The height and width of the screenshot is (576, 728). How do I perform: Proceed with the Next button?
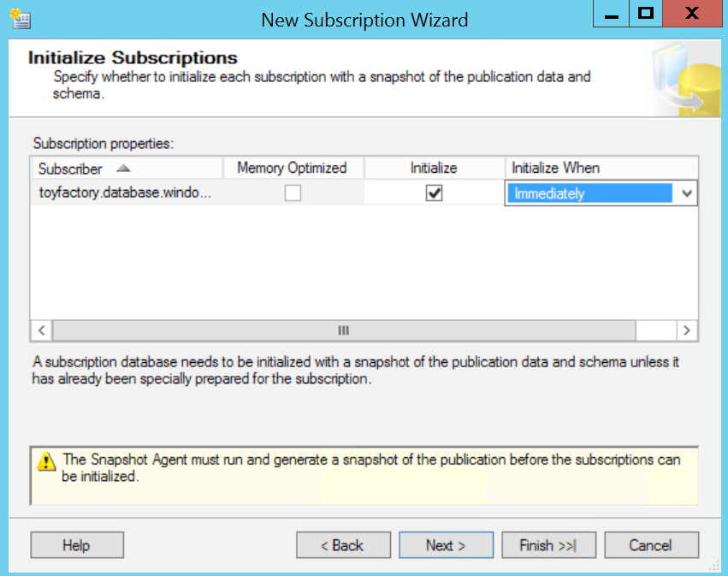pos(446,545)
